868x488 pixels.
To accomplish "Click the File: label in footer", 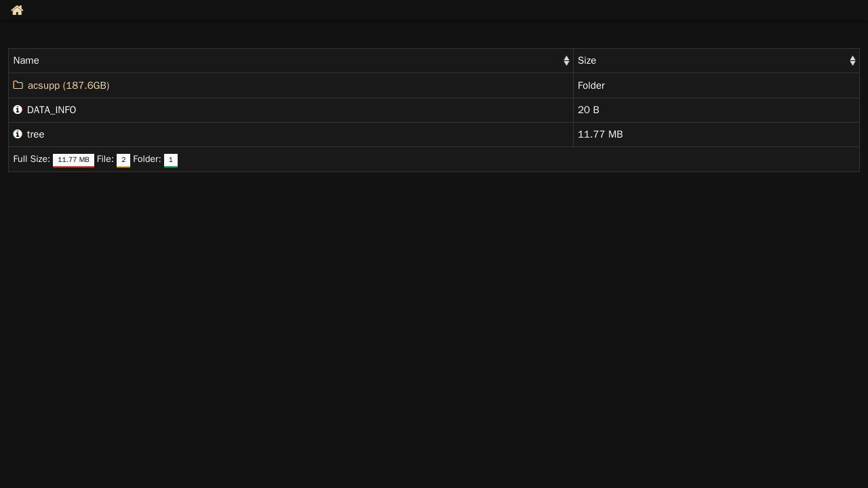I will (x=105, y=159).
